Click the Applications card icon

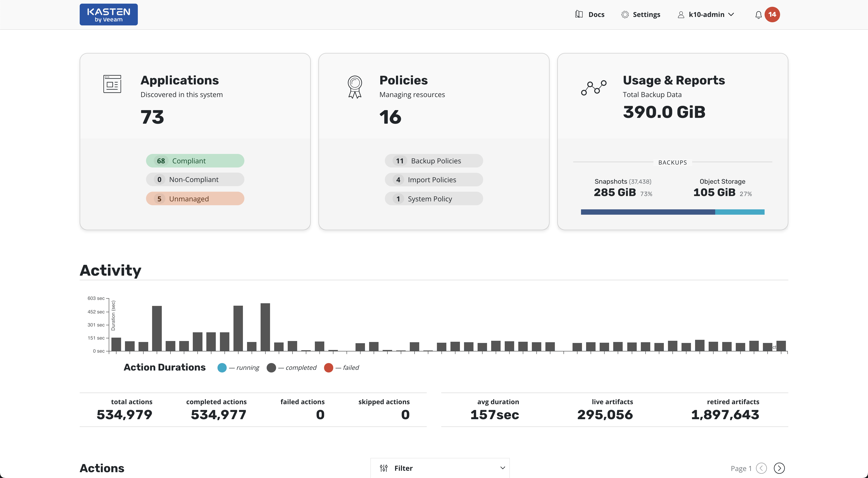[112, 84]
